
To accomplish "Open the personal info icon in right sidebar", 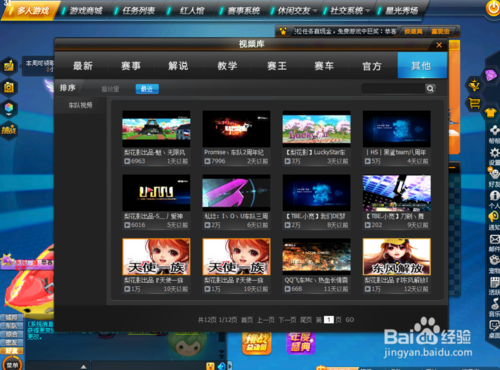I will tap(494, 196).
